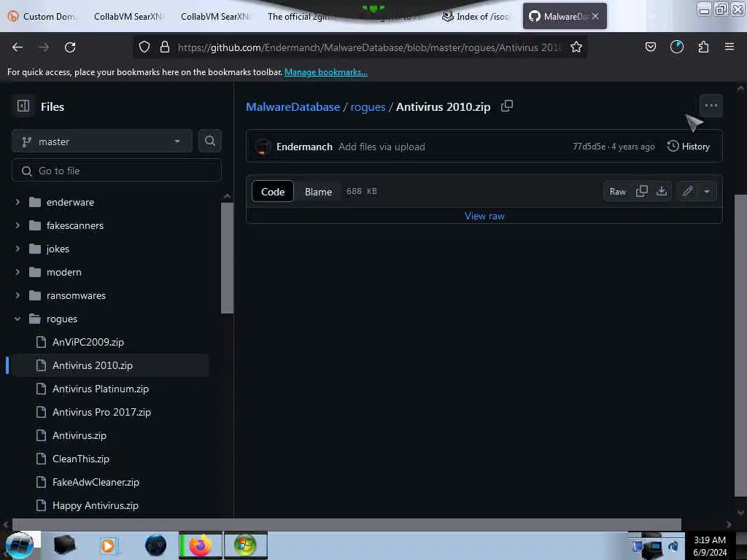Click the Manage bookmarks link
747x560 pixels.
[326, 72]
